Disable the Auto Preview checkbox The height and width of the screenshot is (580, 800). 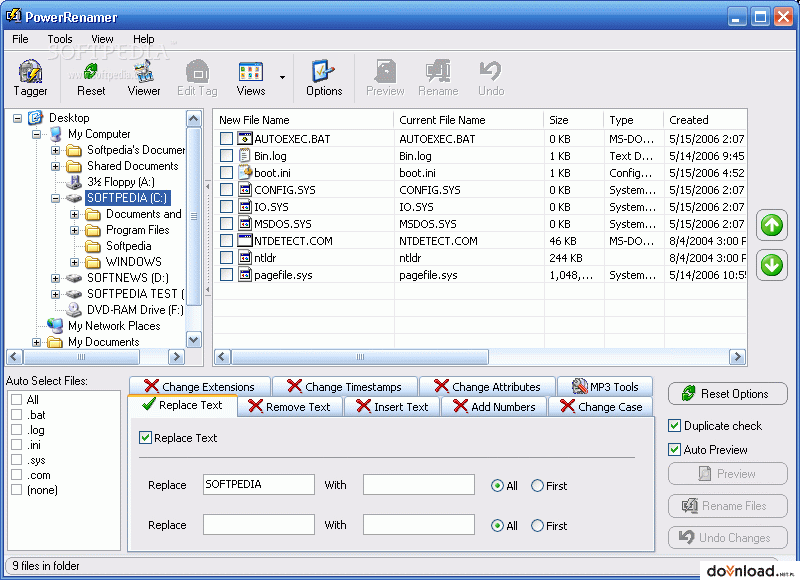point(674,449)
